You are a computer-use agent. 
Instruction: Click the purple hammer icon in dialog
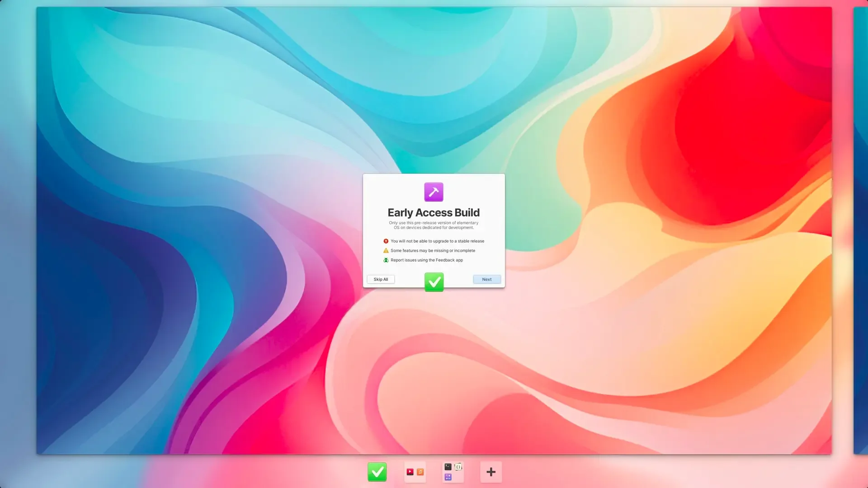(434, 192)
